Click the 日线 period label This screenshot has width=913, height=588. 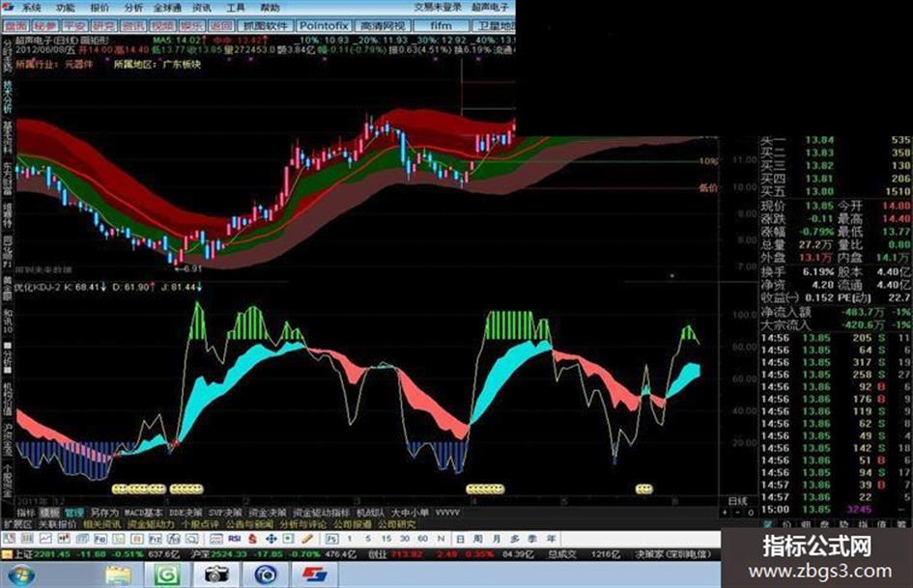pos(738,501)
